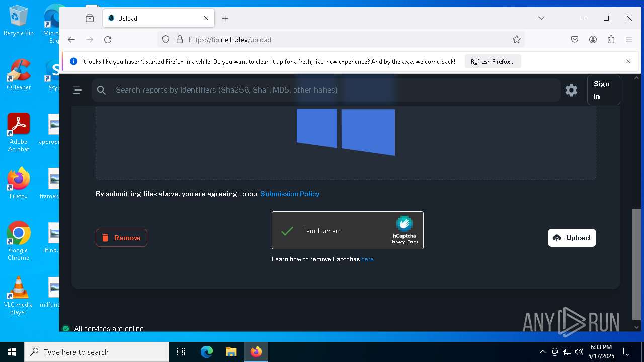Show tracking protection shield info
The width and height of the screenshot is (644, 362).
pyautogui.click(x=166, y=39)
